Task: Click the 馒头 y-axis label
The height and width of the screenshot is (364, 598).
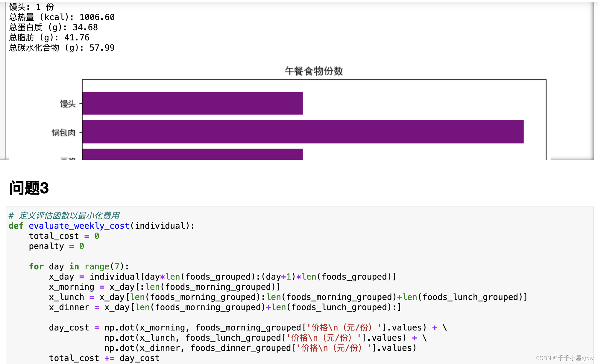Action: point(68,104)
